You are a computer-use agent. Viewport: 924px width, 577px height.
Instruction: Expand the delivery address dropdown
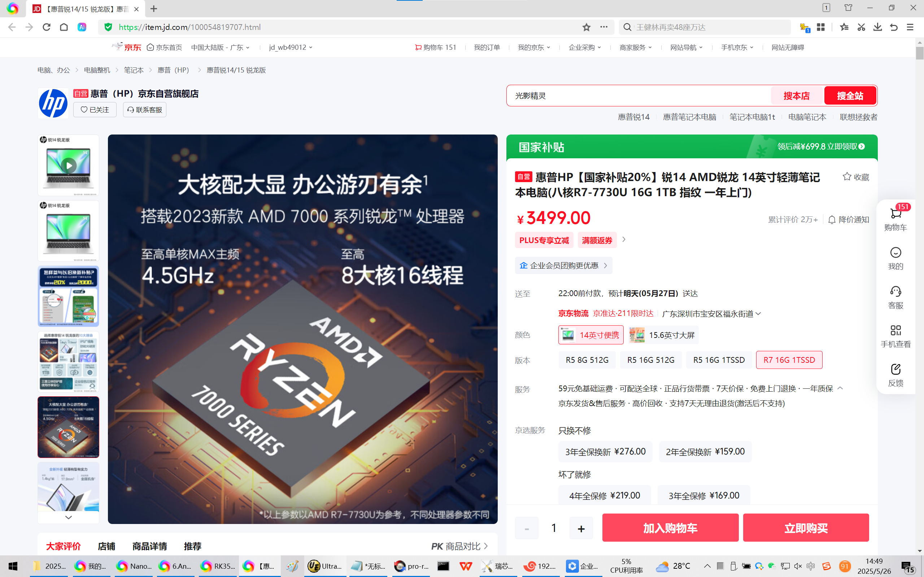coord(758,314)
